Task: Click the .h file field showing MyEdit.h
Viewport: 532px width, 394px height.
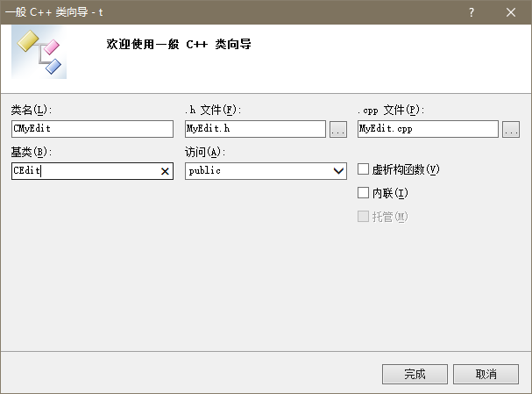Action: pyautogui.click(x=255, y=129)
